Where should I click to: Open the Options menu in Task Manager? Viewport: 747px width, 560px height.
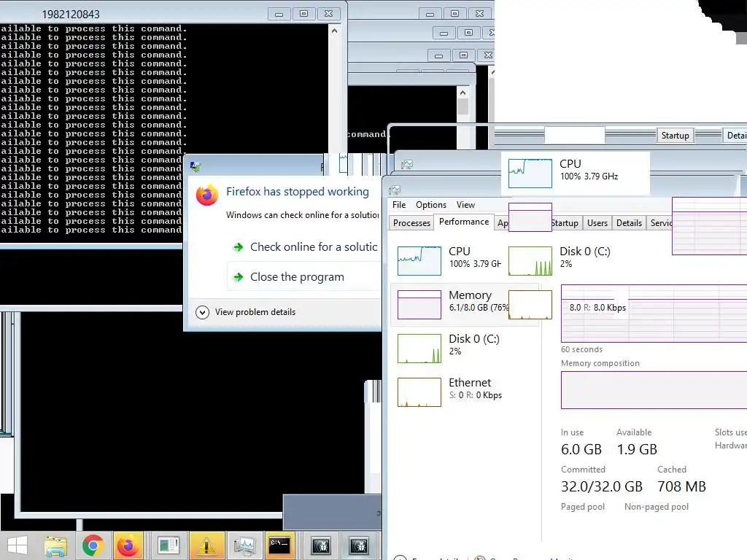[x=431, y=205]
